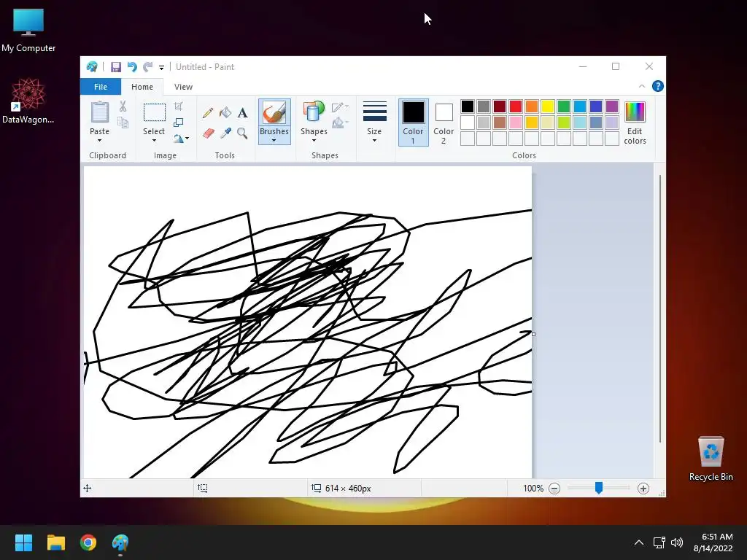
Task: Activate Color 1 foreground swatch button
Action: click(x=413, y=122)
